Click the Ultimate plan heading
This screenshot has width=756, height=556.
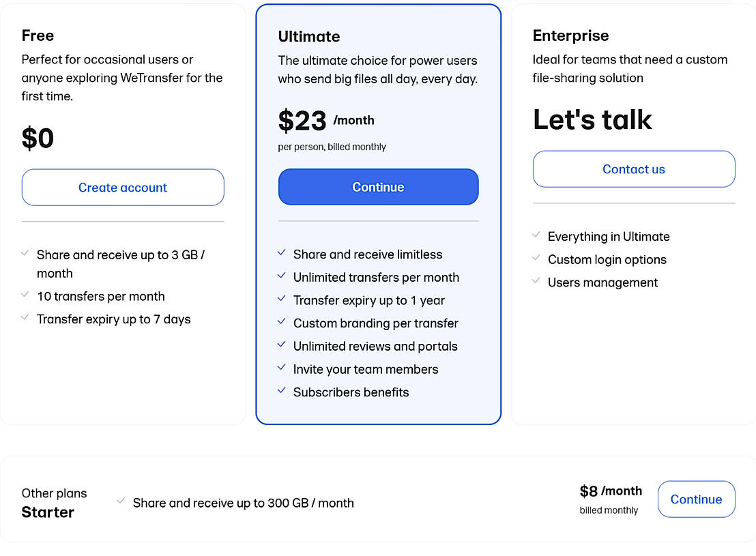[308, 37]
